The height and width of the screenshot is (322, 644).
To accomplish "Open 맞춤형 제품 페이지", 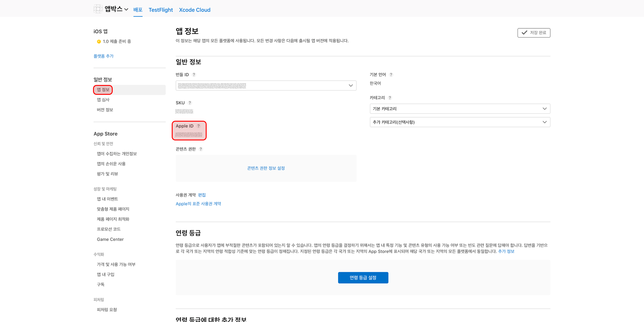I will tap(113, 209).
